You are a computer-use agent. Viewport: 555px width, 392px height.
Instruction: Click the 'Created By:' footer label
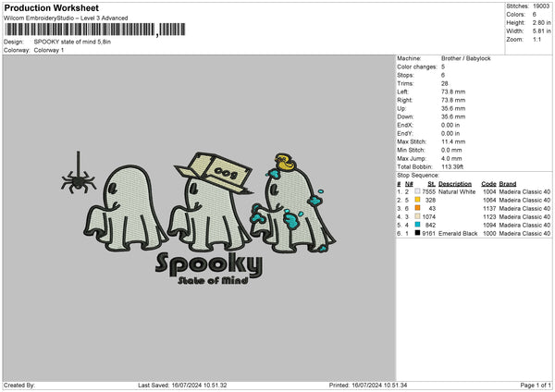pyautogui.click(x=19, y=386)
